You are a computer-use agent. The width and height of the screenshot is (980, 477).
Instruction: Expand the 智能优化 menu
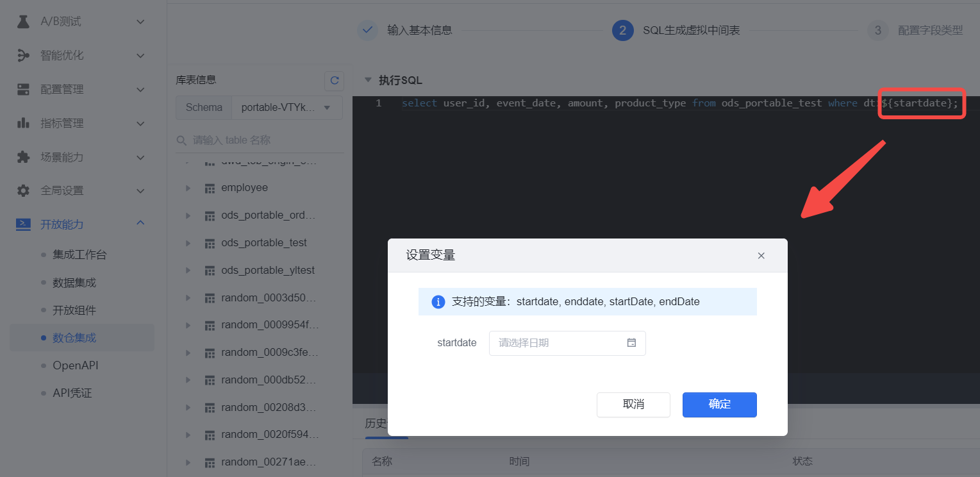pyautogui.click(x=141, y=56)
